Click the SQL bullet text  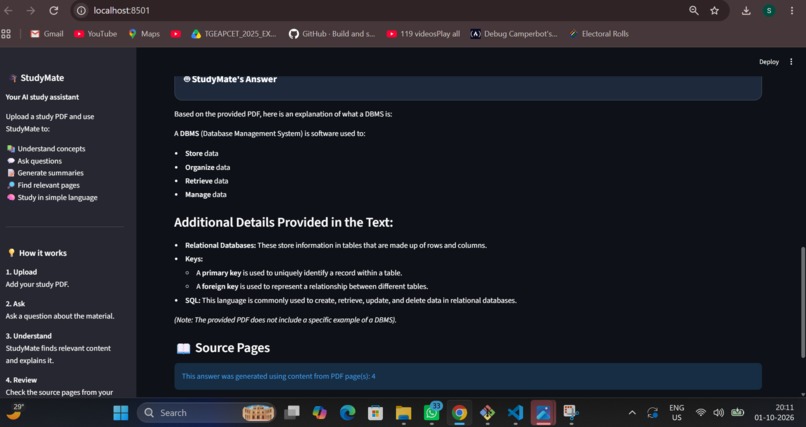[x=351, y=300]
